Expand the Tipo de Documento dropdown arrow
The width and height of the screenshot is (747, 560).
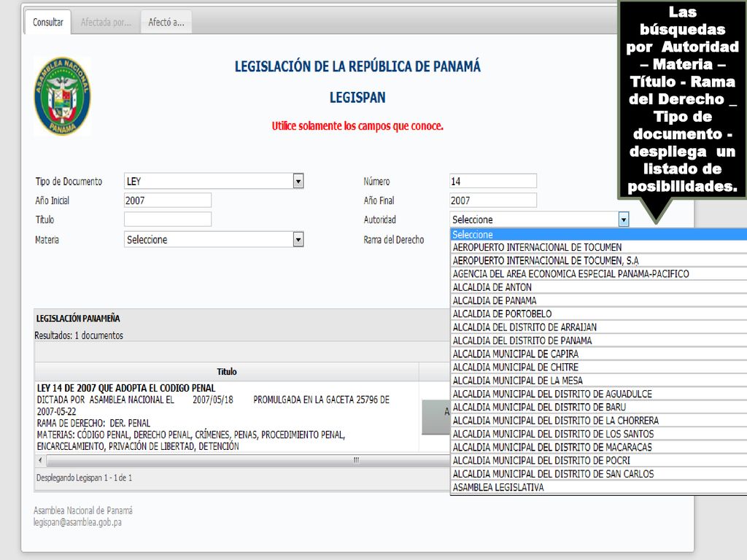[x=298, y=181]
